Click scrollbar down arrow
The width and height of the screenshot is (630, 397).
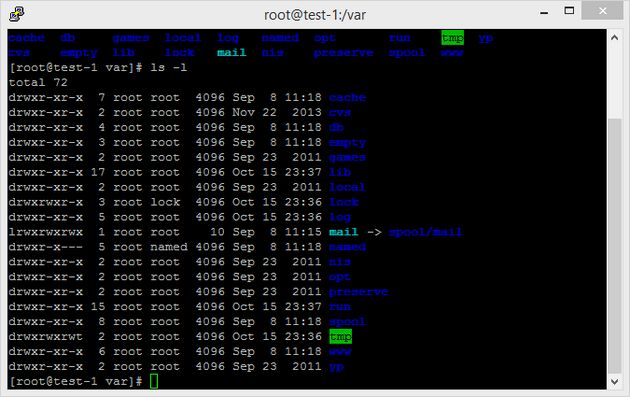coord(614,381)
